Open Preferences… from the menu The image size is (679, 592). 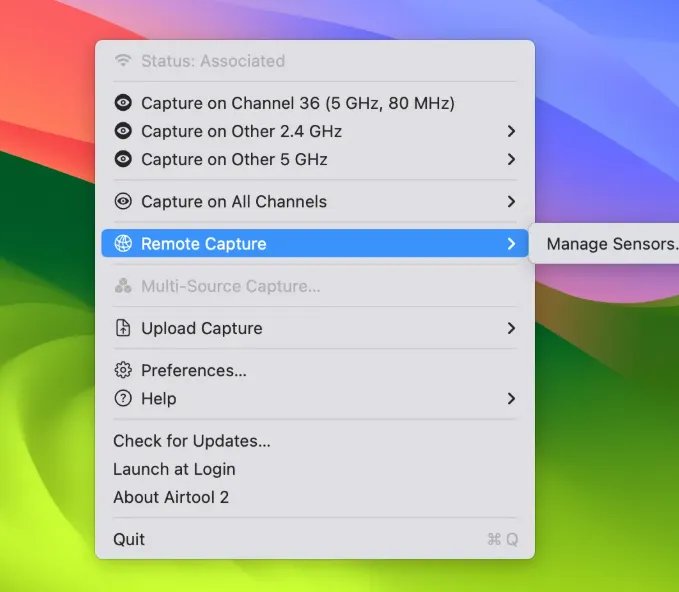315,370
